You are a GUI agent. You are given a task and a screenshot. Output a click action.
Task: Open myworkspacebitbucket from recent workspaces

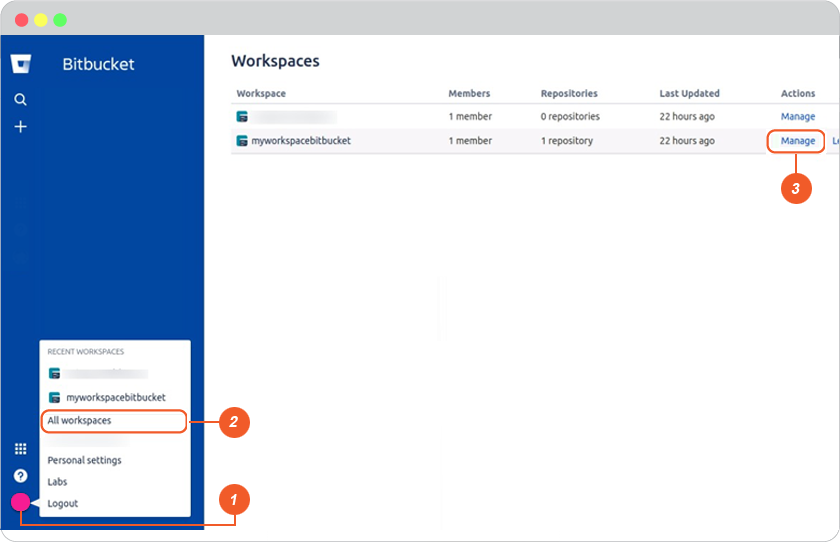(x=116, y=397)
